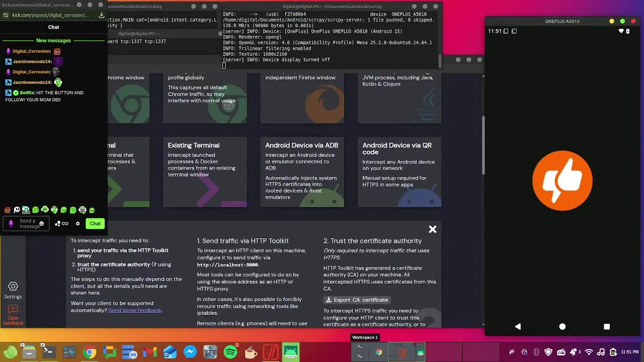Tap the Android back button on phone
Screen dimensions: 644x362
518,327
